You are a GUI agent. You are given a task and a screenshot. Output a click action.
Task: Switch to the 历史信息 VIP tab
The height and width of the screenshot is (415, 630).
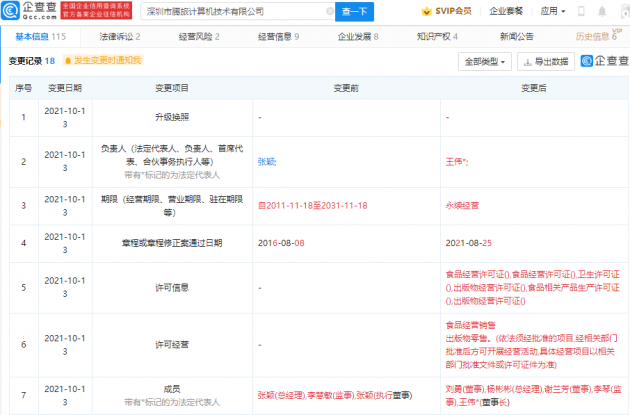click(x=598, y=35)
